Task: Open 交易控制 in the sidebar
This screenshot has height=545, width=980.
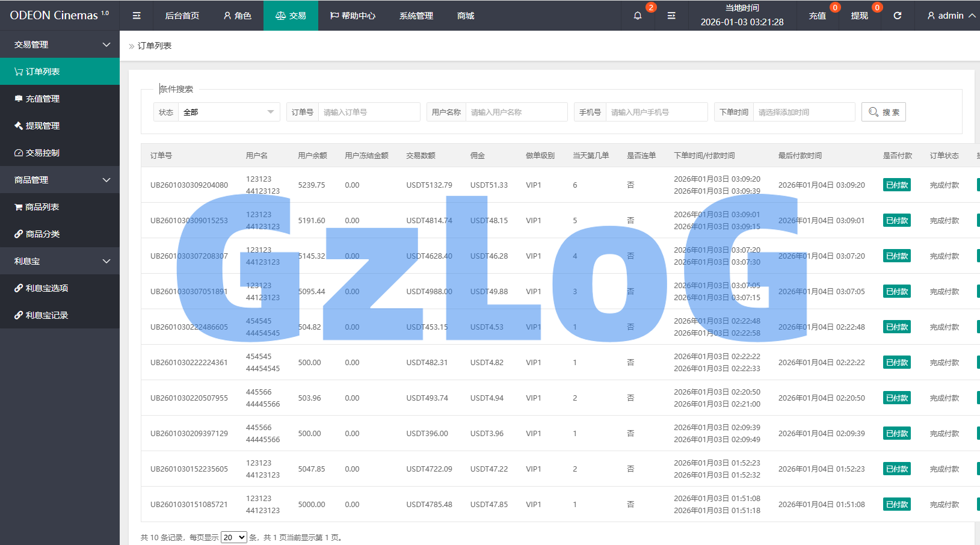Action: point(42,153)
